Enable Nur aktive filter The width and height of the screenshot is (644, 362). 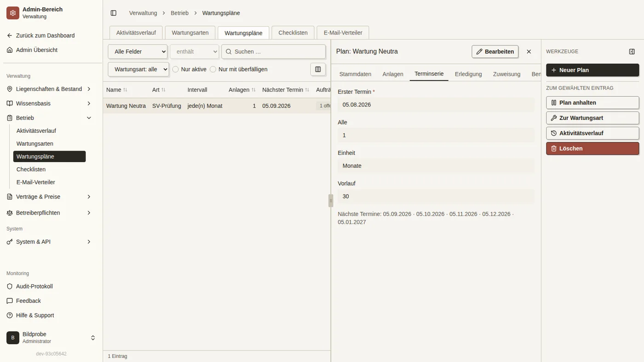[x=175, y=69]
